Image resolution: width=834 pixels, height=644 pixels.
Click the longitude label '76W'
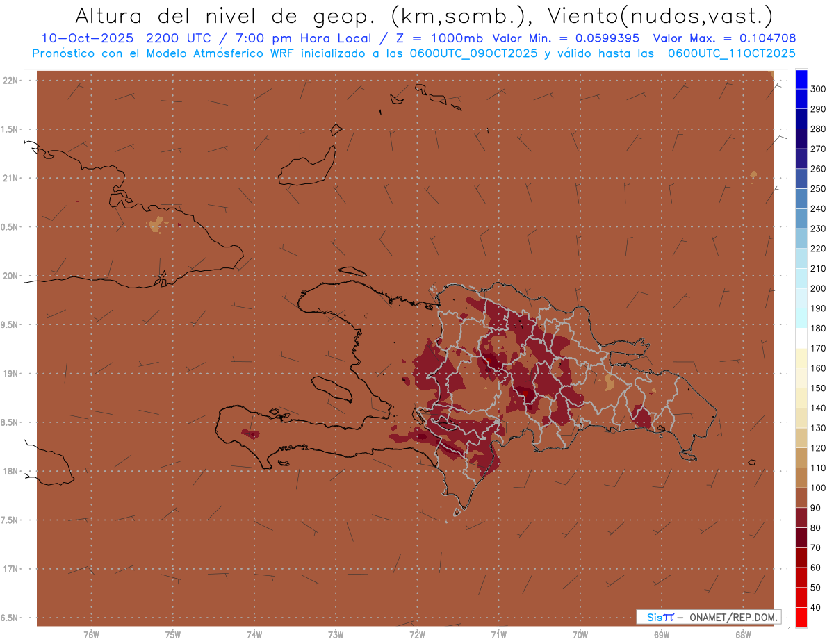click(x=91, y=635)
